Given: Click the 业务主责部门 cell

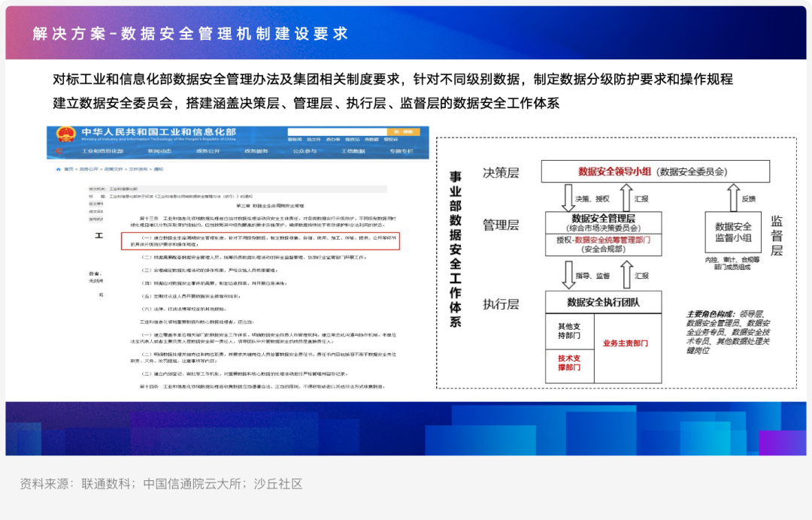Looking at the screenshot, I should [627, 343].
